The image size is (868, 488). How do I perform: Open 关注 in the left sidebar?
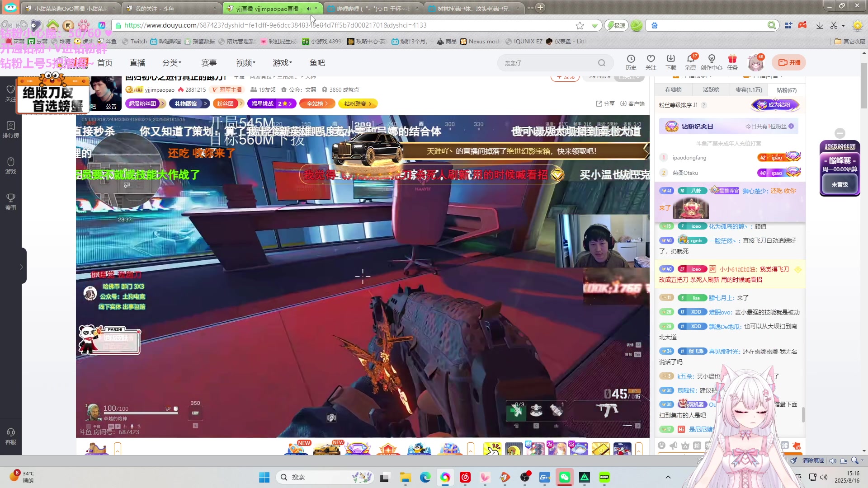pyautogui.click(x=10, y=94)
